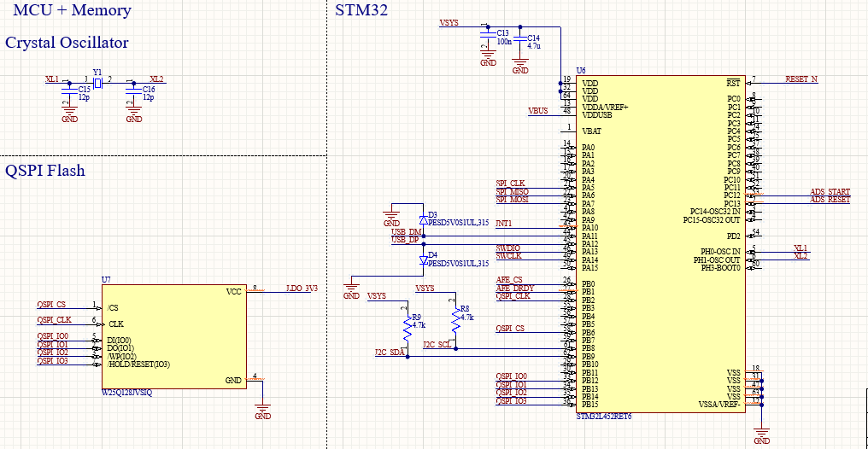Select the AFE_CS net label
Image resolution: width=868 pixels, height=449 pixels.
(509, 280)
